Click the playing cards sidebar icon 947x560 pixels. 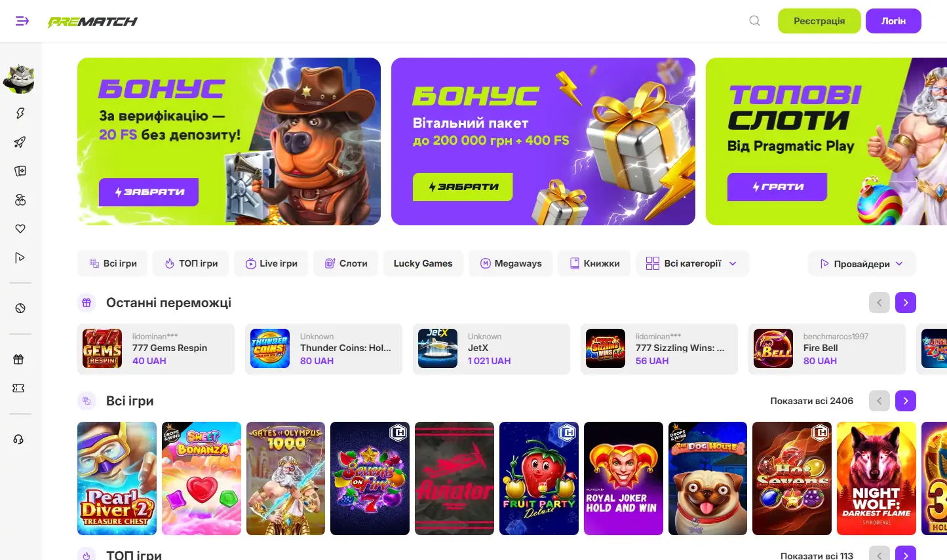click(20, 171)
